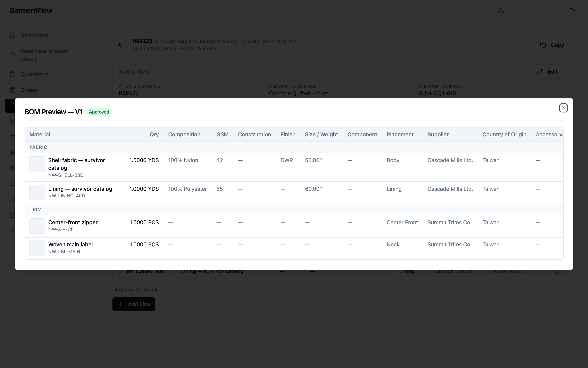The width and height of the screenshot is (588, 368).
Task: Click the NW-SHELL-20D code
Action: 66,175
